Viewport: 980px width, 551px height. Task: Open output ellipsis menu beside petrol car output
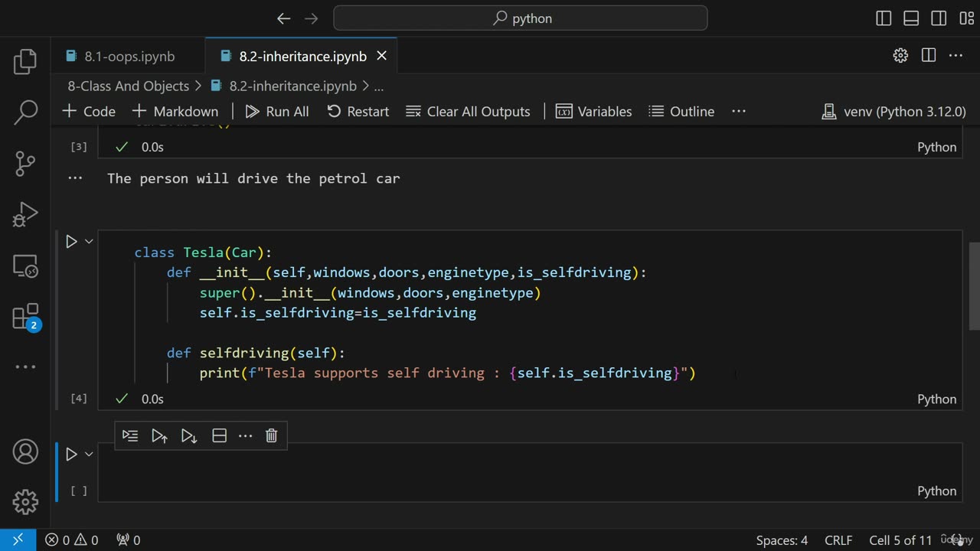point(75,178)
